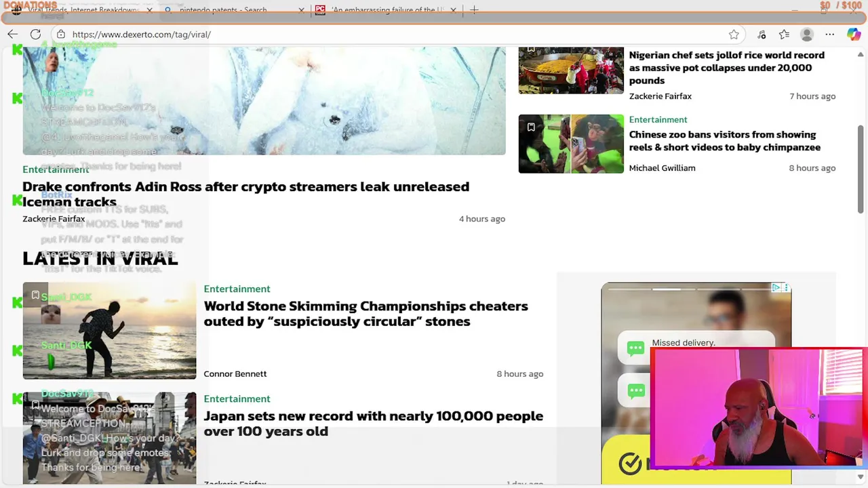Open Entertainment category above Chinese zoo article
Screen dimensions: 868x488
[x=658, y=119]
